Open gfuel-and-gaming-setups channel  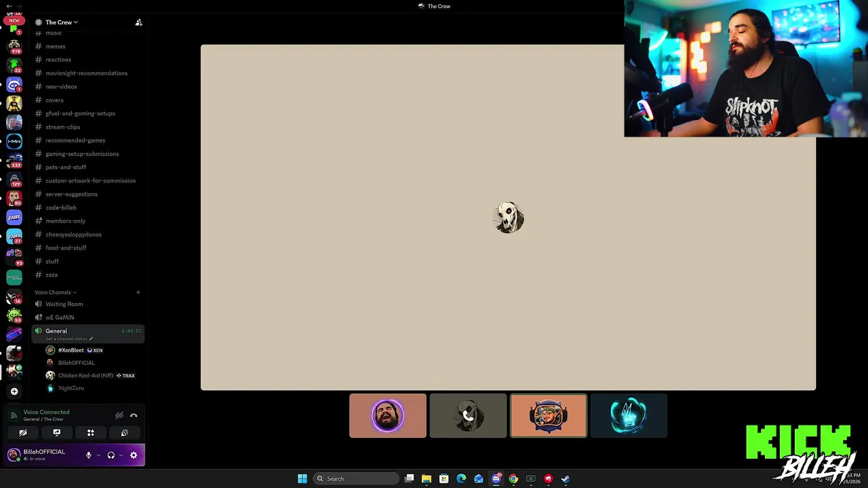point(88,113)
